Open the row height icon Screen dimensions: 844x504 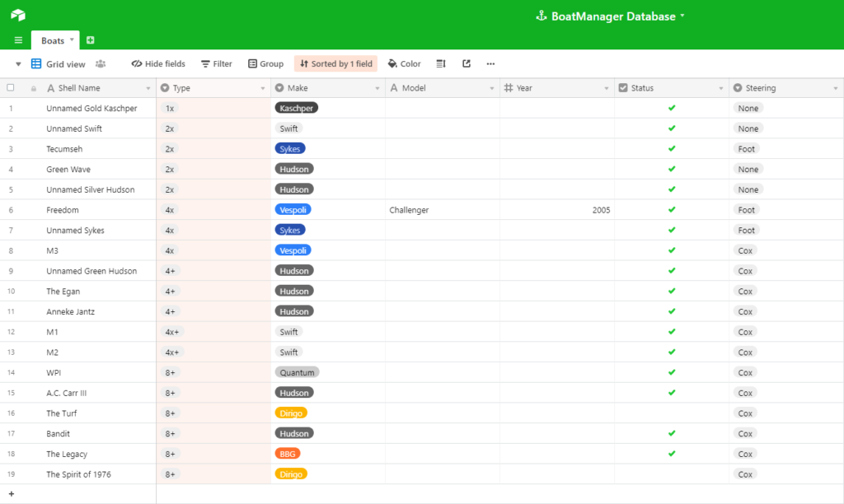click(441, 63)
